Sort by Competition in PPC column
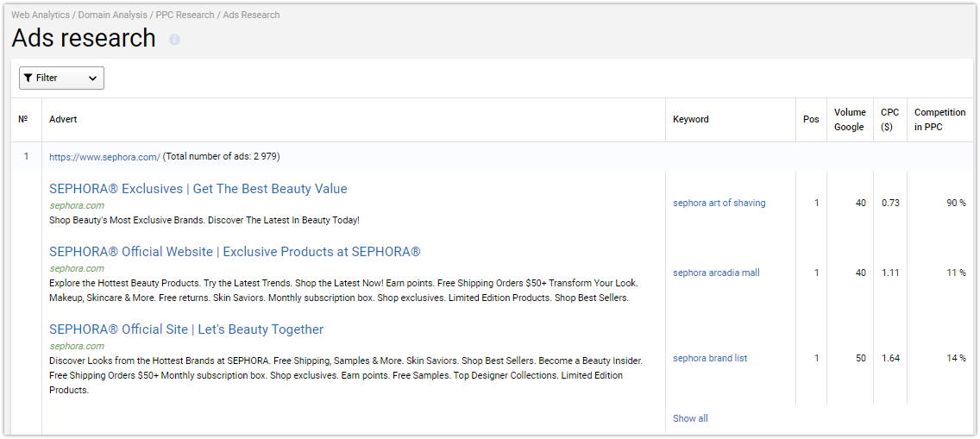The height and width of the screenshot is (439, 980). click(940, 119)
